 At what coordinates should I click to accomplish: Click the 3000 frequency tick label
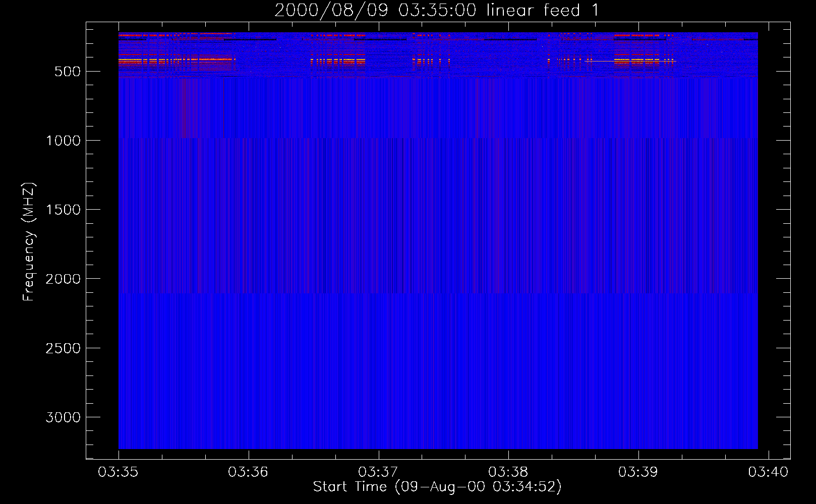click(63, 417)
